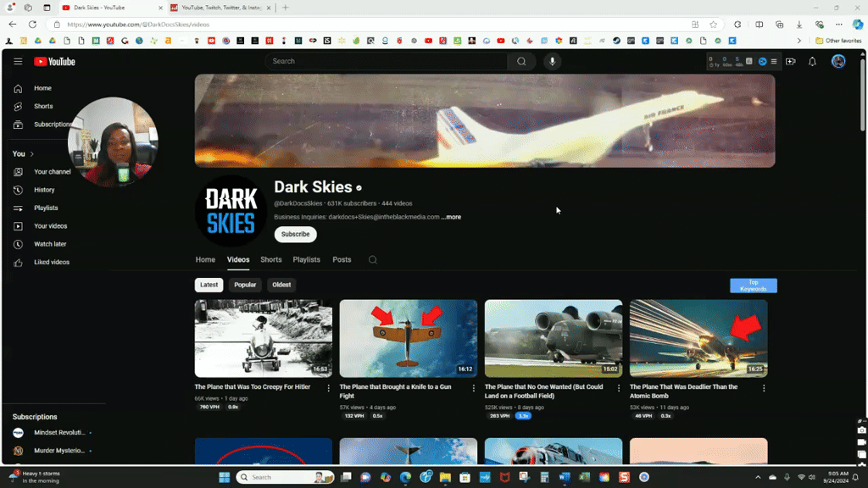Open a new browser tab

click(x=286, y=8)
